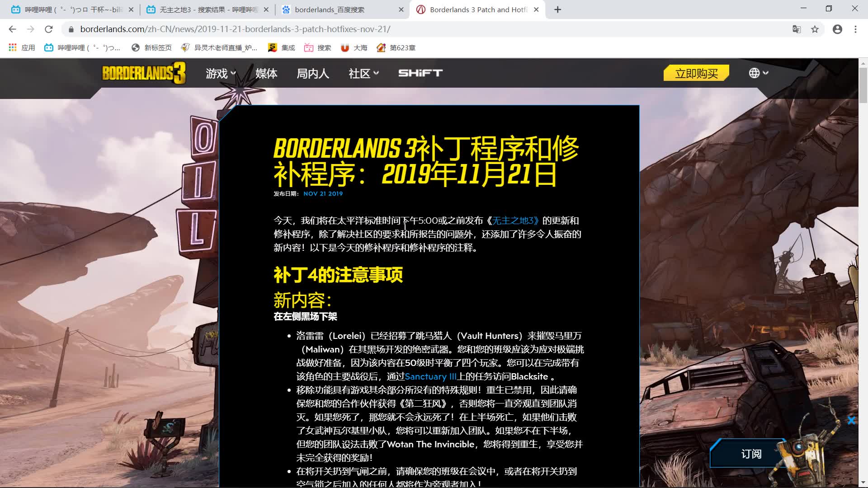The image size is (868, 488).
Task: Expand the 社区 dropdown menu
Action: [364, 73]
